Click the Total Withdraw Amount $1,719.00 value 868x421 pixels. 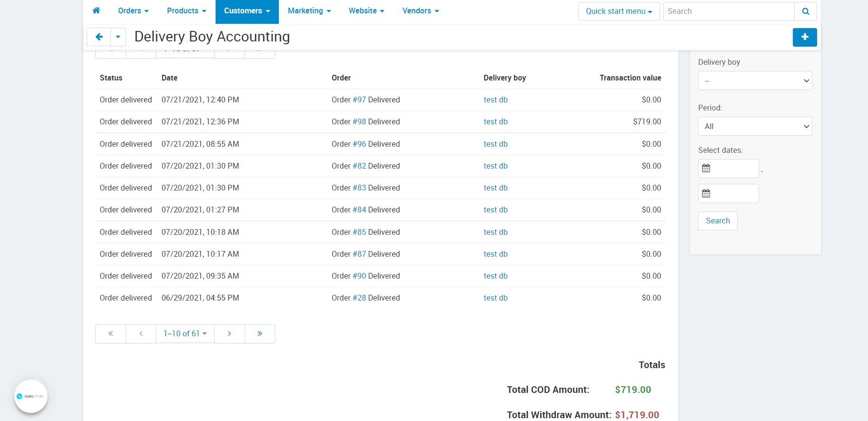pyautogui.click(x=637, y=415)
